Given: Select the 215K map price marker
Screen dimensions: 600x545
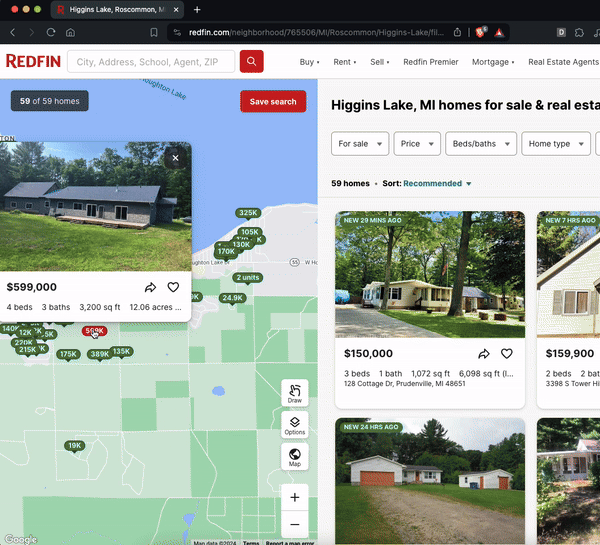Looking at the screenshot, I should (x=26, y=349).
